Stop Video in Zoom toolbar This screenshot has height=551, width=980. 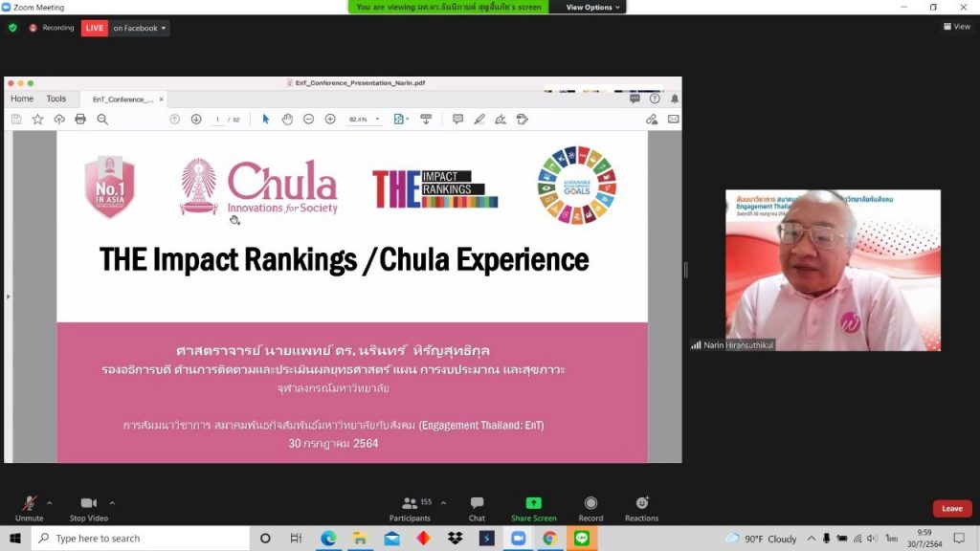pos(89,509)
